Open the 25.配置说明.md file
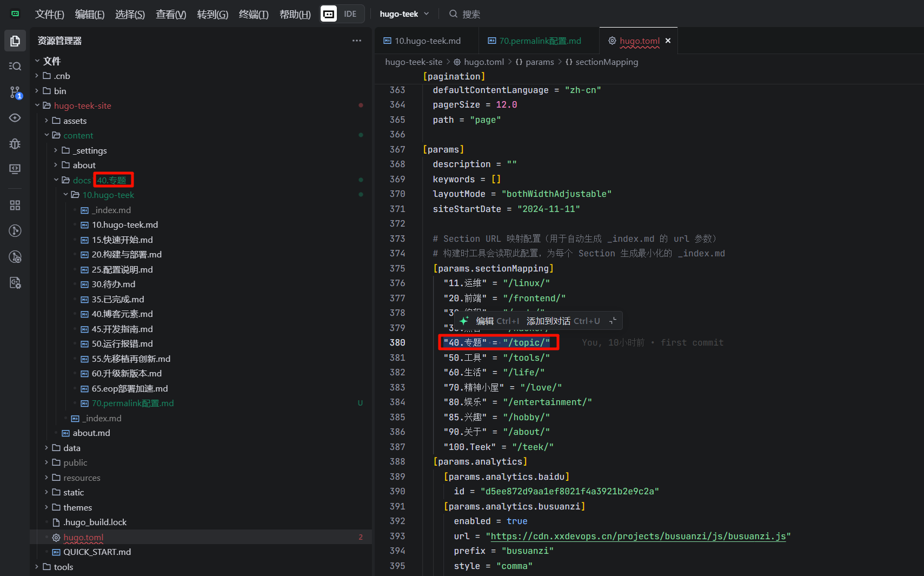Screen dimensions: 924x576 pos(122,269)
